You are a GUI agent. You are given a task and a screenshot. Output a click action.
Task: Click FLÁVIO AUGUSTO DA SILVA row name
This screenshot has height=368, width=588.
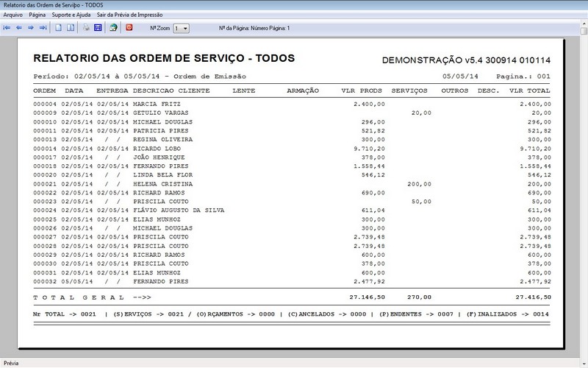179,210
